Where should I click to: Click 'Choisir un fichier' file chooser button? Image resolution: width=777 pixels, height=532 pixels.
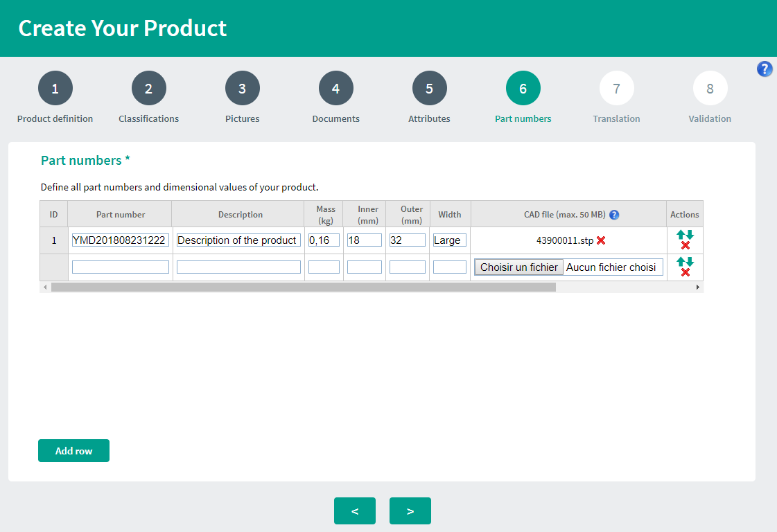518,267
